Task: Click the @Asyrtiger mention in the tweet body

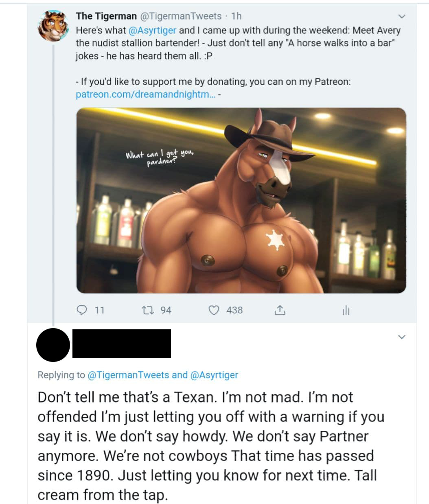Action: click(152, 30)
